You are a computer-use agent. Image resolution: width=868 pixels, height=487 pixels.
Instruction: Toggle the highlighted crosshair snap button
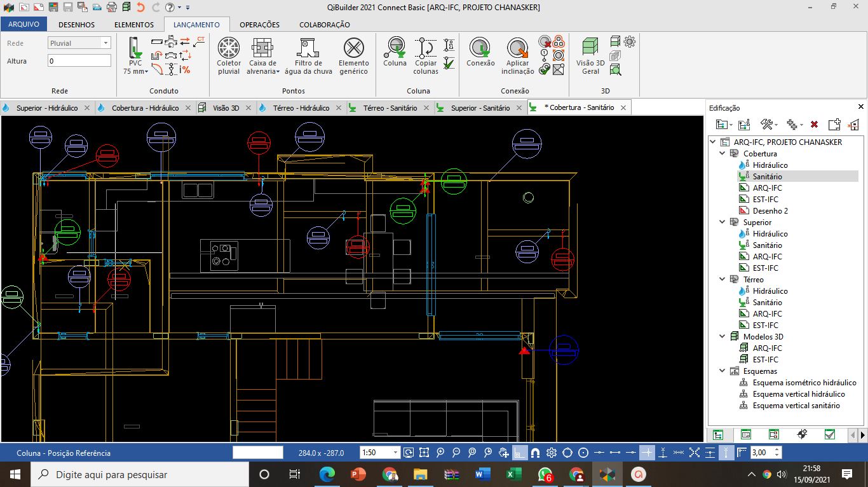pyautogui.click(x=647, y=453)
